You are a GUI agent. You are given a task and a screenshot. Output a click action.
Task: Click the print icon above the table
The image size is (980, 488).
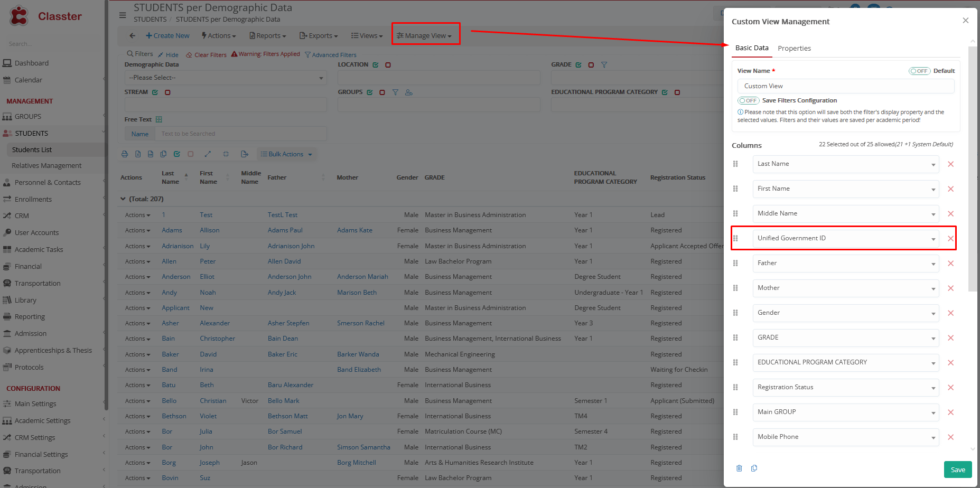tap(125, 154)
